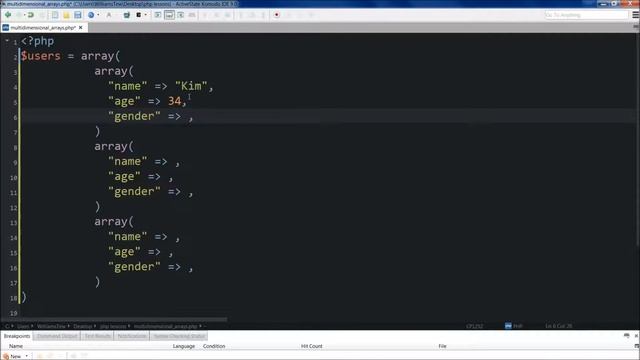Close the bottom panel
The width and height of the screenshot is (640, 360).
[636, 336]
